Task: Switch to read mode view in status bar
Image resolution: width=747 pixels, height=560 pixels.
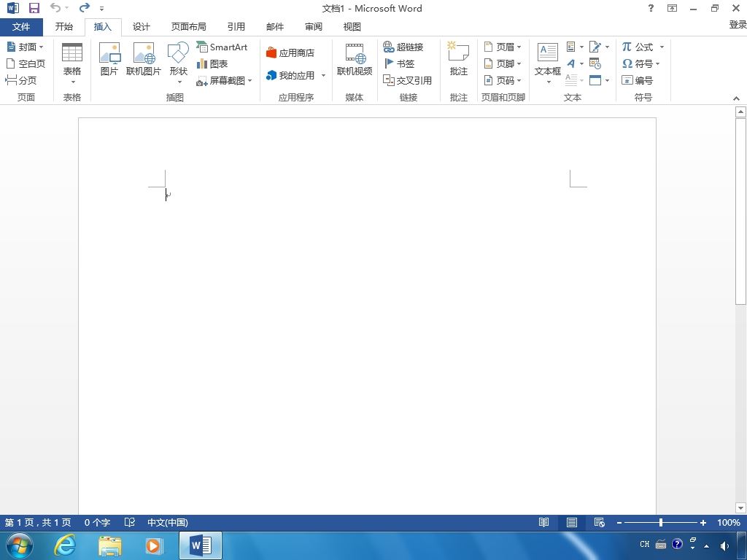Action: pos(543,522)
